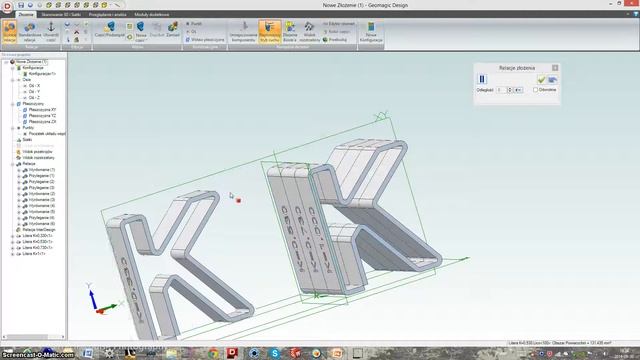Image resolution: width=640 pixels, height=360 pixels.
Task: Open Google Chrome from taskbar
Action: 213,353
